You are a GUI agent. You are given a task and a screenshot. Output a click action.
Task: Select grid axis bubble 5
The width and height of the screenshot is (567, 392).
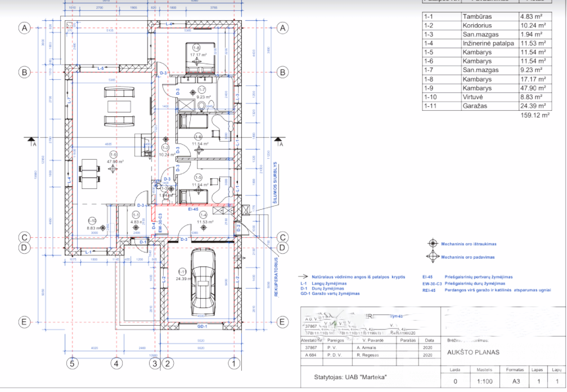coord(73,363)
